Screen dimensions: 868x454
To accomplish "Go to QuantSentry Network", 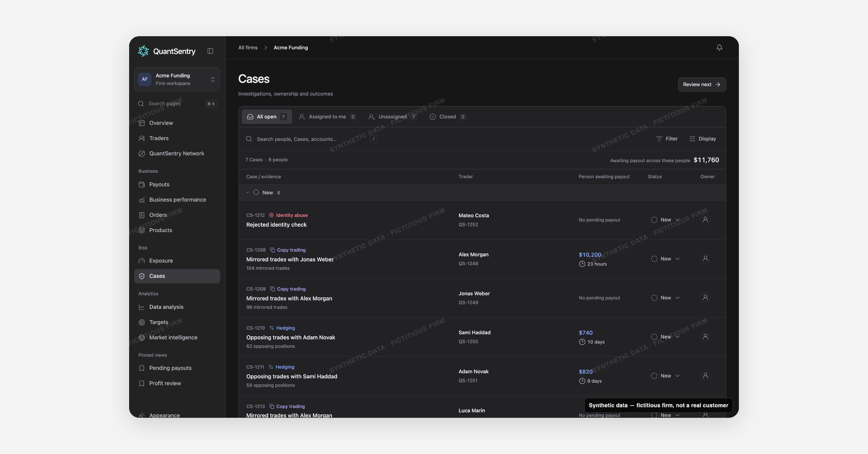I will 177,154.
